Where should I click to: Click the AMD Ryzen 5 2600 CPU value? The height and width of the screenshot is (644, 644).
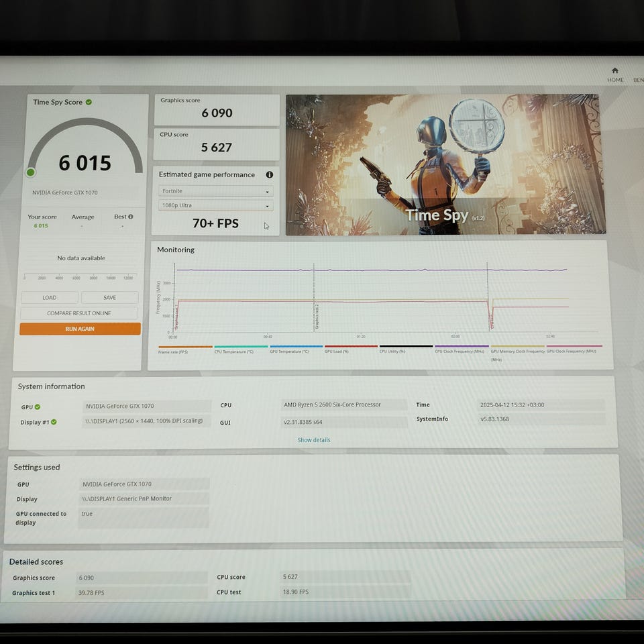coord(343,405)
